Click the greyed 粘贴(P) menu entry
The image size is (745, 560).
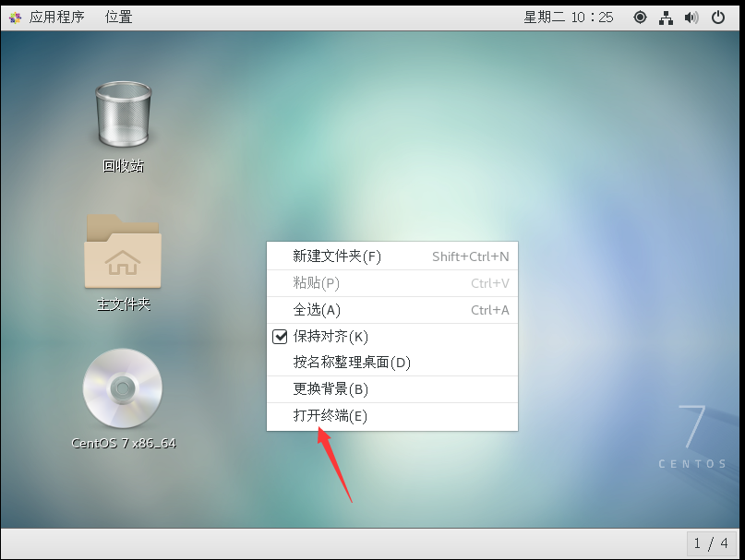[x=392, y=283]
